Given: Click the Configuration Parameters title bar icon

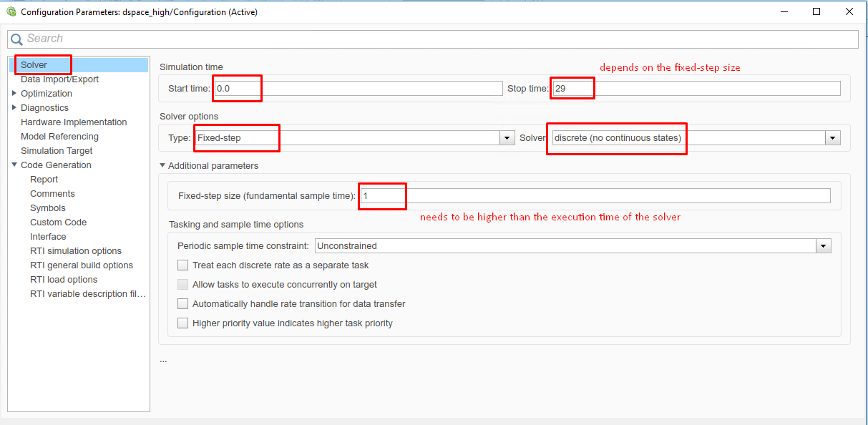Looking at the screenshot, I should 11,11.
